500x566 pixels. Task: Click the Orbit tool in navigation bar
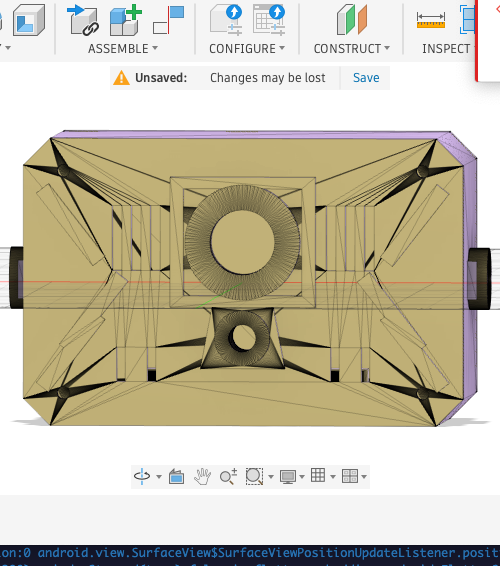pos(142,476)
